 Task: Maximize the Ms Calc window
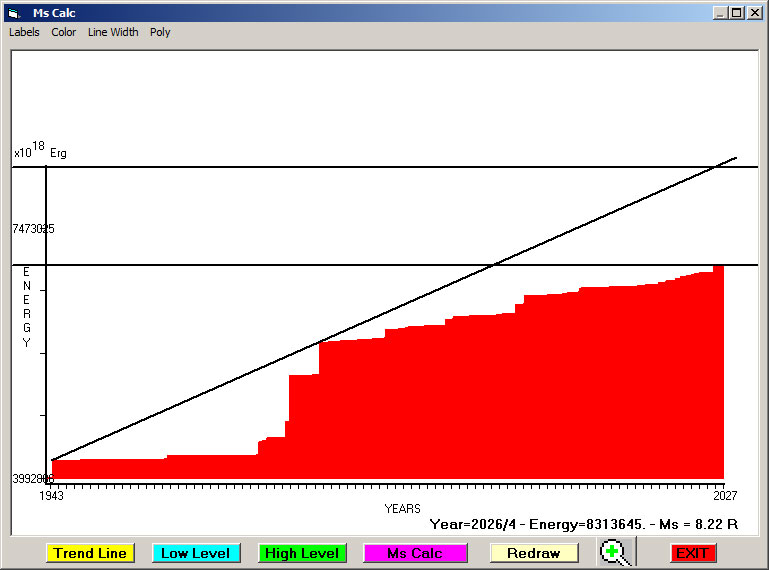coord(736,13)
